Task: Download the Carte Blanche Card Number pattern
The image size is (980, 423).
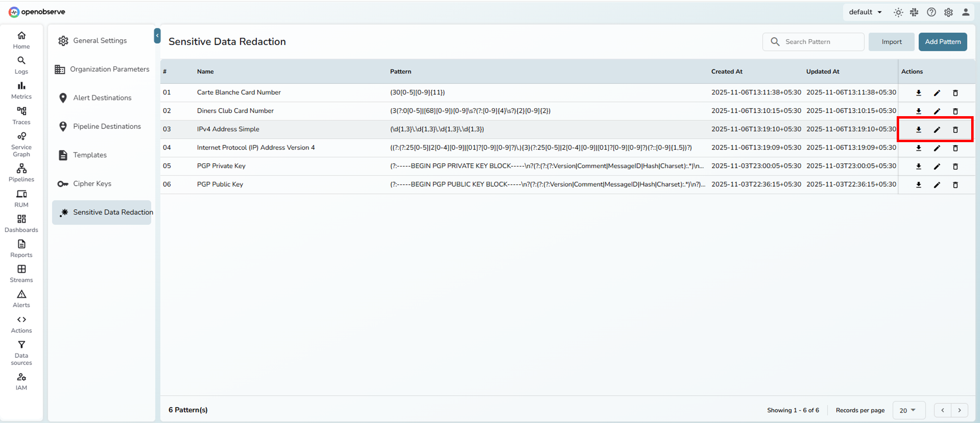Action: click(918, 93)
